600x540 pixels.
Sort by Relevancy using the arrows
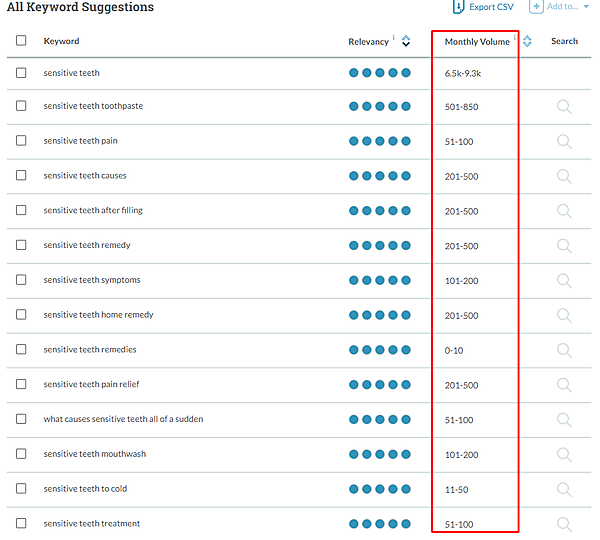(406, 42)
